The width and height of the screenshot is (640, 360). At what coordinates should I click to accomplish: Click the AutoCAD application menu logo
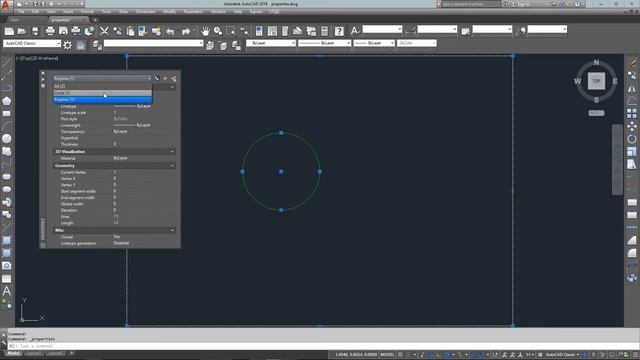coord(6,5)
